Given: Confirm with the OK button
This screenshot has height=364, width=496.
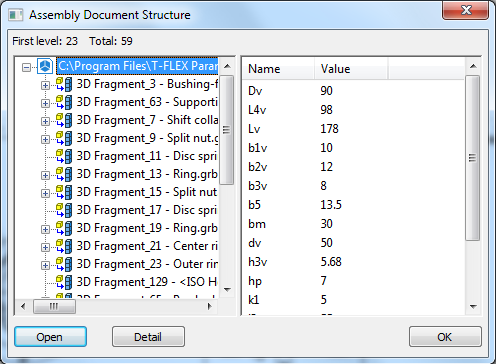Looking at the screenshot, I should pyautogui.click(x=445, y=337).
